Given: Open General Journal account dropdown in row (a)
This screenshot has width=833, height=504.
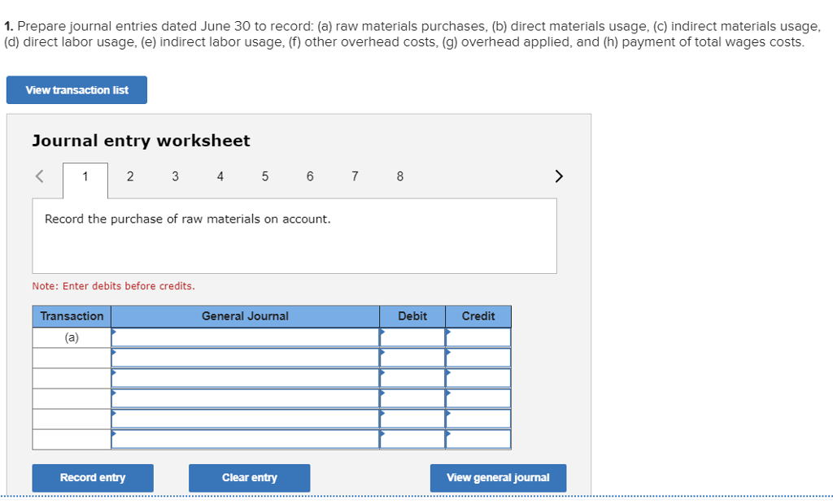Looking at the screenshot, I should point(245,338).
